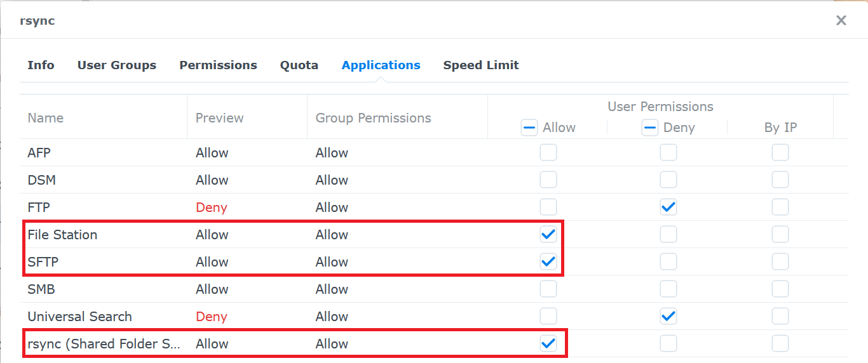Open the Speed Limit tab
The width and height of the screenshot is (868, 363).
(x=481, y=65)
